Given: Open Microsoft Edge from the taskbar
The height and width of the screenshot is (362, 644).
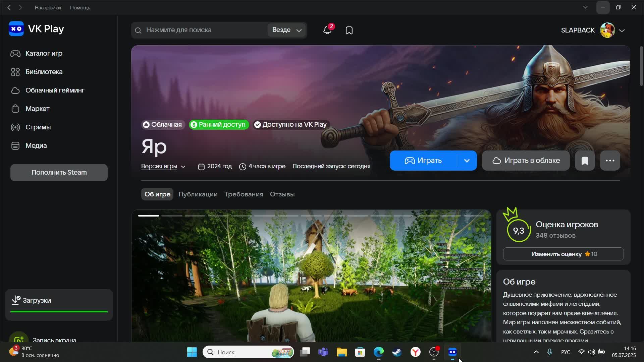Looking at the screenshot, I should (x=379, y=352).
